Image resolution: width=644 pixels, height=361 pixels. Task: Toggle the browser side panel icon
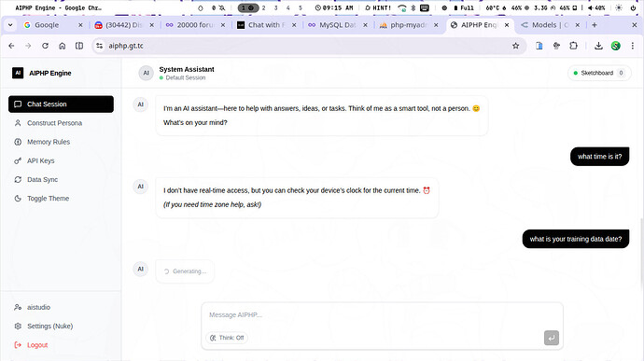(x=79, y=46)
